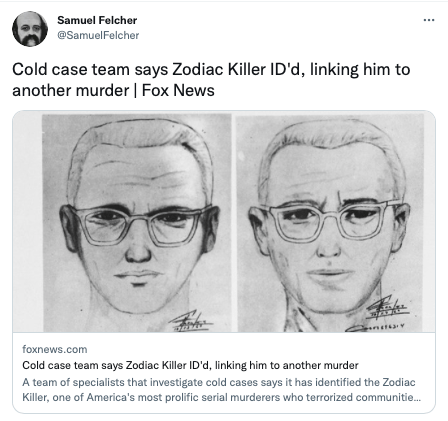This screenshot has width=448, height=421.
Task: Open the Samuel Felcher display name link
Action: (97, 20)
